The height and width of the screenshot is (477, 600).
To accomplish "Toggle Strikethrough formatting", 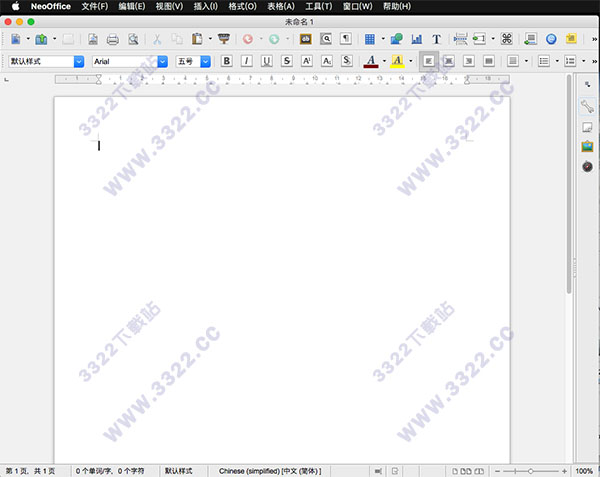I will tap(287, 61).
